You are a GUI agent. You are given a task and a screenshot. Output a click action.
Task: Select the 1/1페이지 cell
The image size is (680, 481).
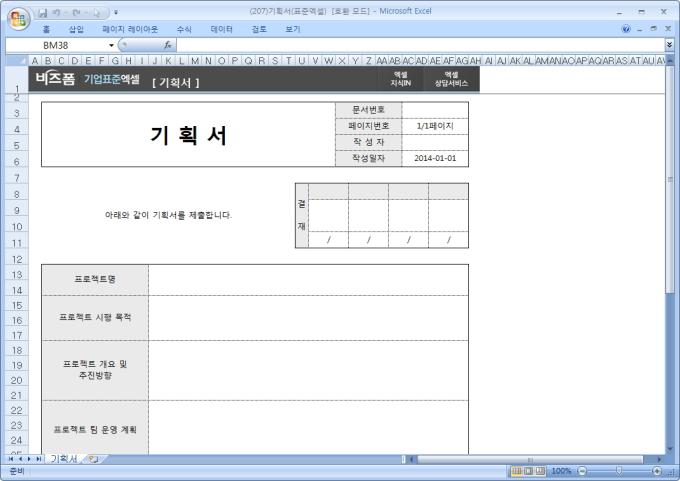point(435,126)
